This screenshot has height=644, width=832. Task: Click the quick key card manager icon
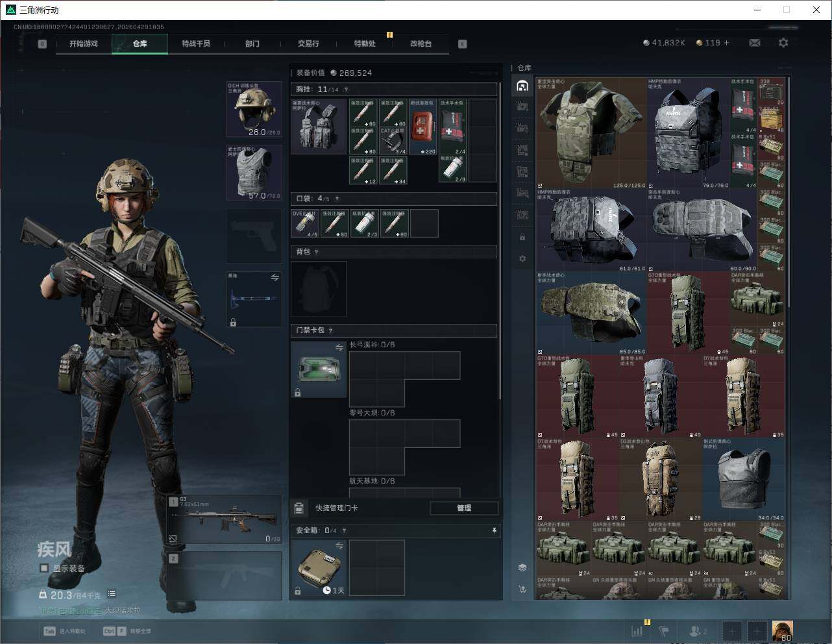[299, 508]
